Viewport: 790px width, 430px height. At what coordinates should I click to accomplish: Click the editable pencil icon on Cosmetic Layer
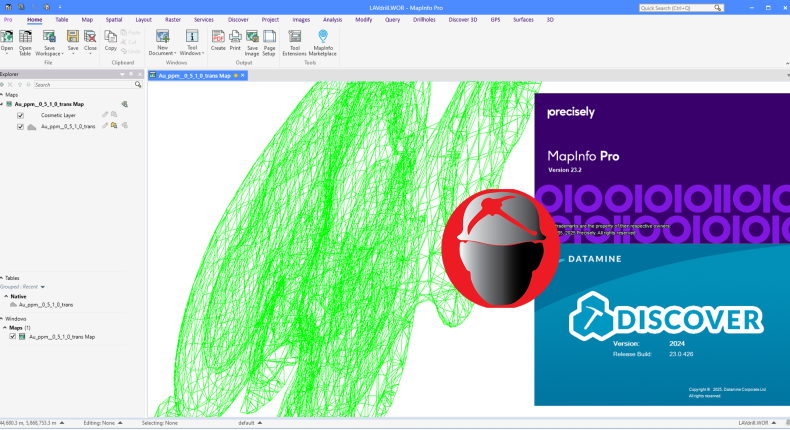(105, 115)
